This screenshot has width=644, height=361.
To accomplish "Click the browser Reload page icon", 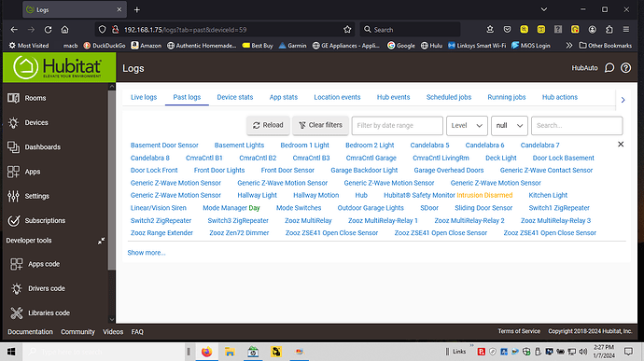I will [x=48, y=30].
